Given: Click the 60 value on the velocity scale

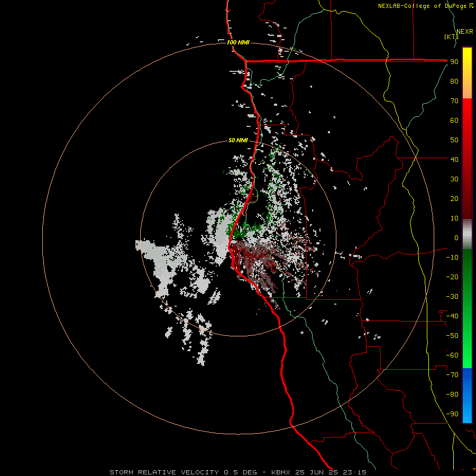Looking at the screenshot, I should [454, 121].
